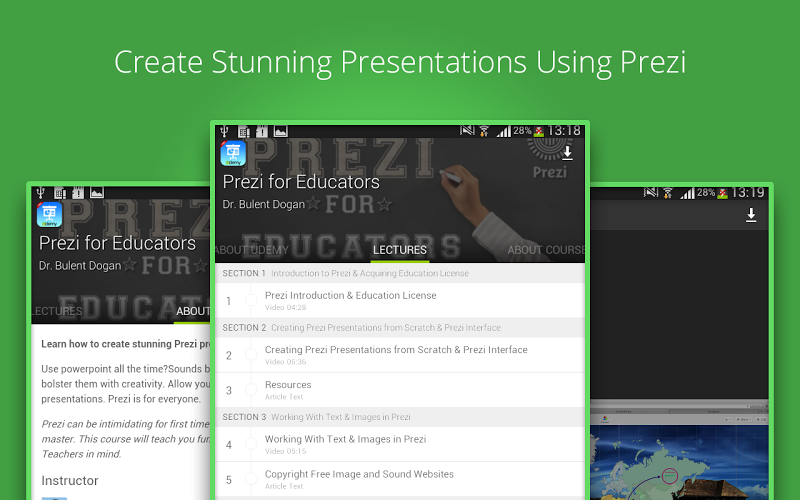Image resolution: width=800 pixels, height=500 pixels.
Task: Switch to the ABOUT COURSE tab in center screen
Action: click(545, 250)
